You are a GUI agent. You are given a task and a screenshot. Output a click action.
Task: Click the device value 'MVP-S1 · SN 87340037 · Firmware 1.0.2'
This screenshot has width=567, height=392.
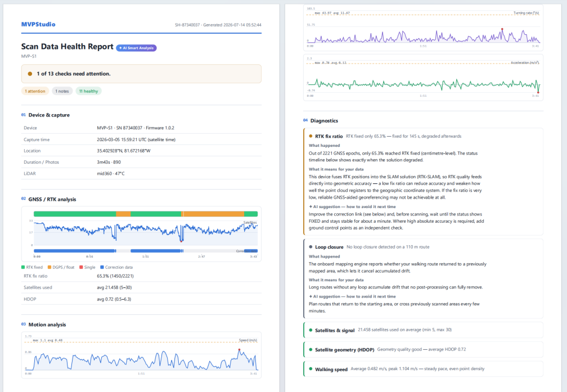(135, 128)
